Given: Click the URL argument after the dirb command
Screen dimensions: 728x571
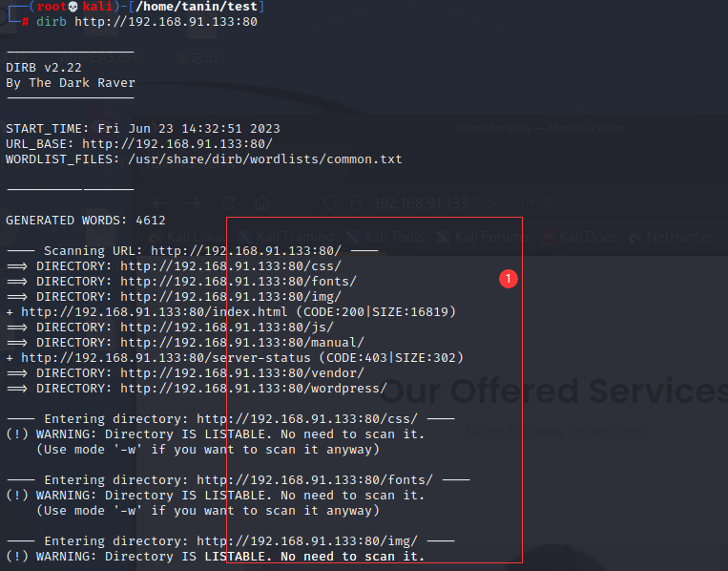Looking at the screenshot, I should click(166, 21).
